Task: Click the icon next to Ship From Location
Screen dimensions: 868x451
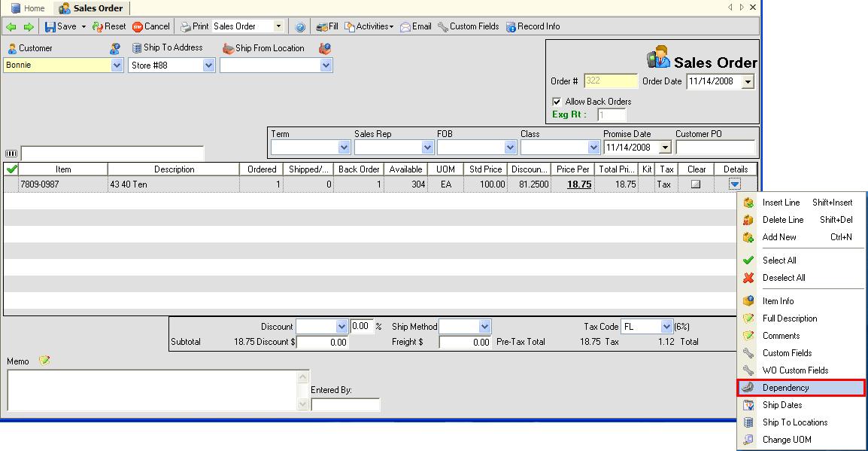Action: 324,48
